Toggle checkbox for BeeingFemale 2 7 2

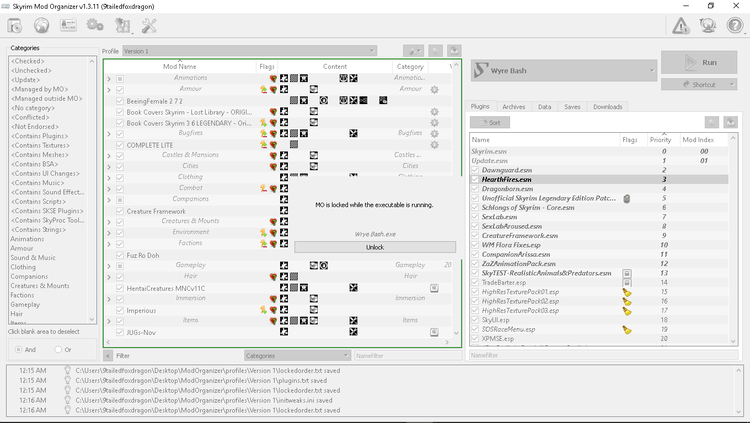120,101
